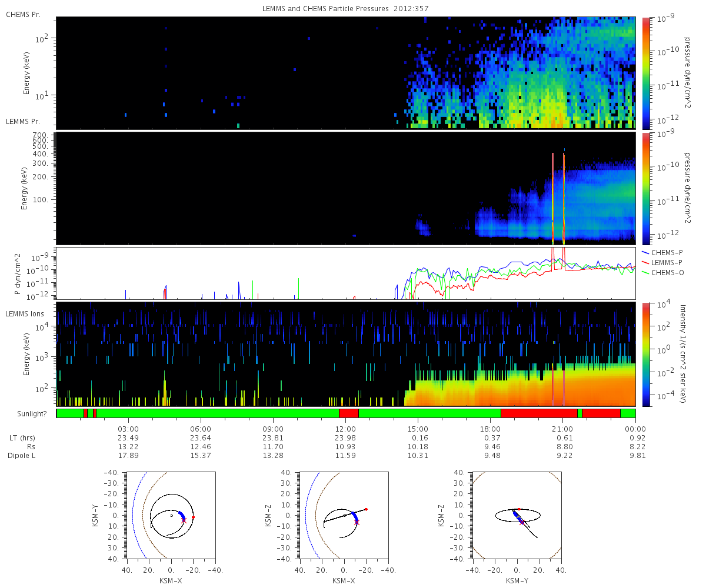Click the LEMMS Ions 'Energy (keV)' axis label
The height and width of the screenshot is (588, 706).
pos(26,354)
